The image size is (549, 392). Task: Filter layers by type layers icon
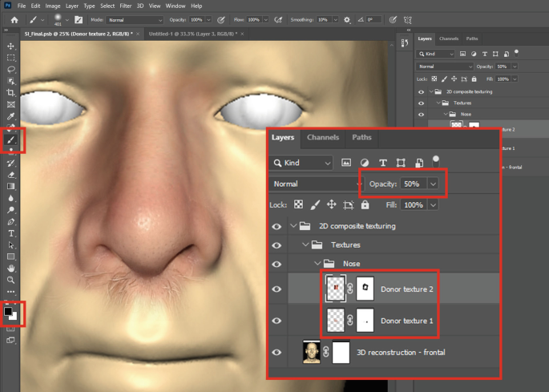pyautogui.click(x=382, y=162)
